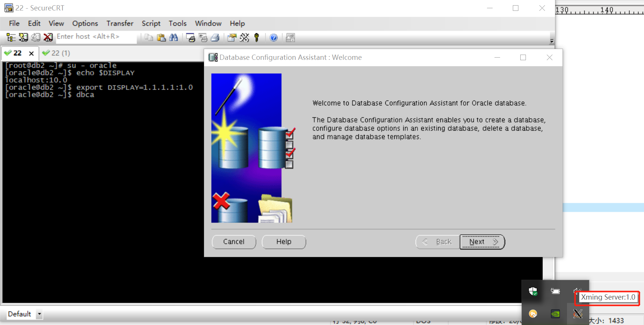Open the Transfer menu
The height and width of the screenshot is (325, 644).
(120, 23)
